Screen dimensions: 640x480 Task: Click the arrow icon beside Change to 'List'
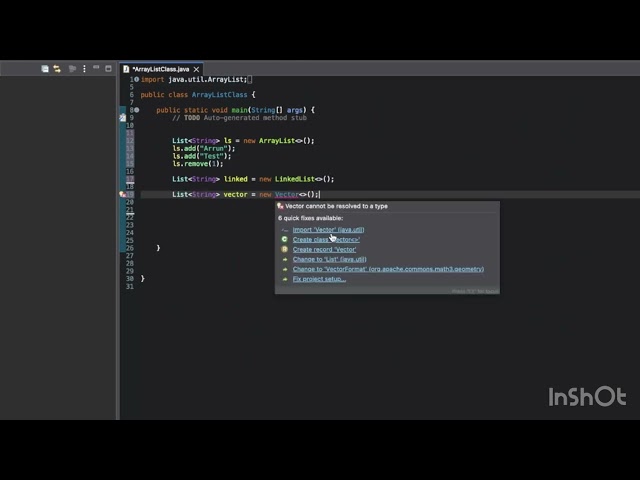(x=284, y=259)
